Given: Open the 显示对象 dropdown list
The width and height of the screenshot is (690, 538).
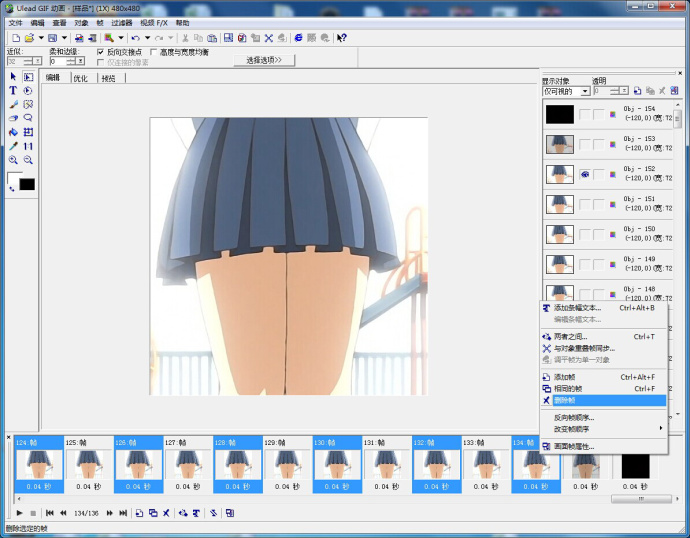Looking at the screenshot, I should tap(585, 92).
